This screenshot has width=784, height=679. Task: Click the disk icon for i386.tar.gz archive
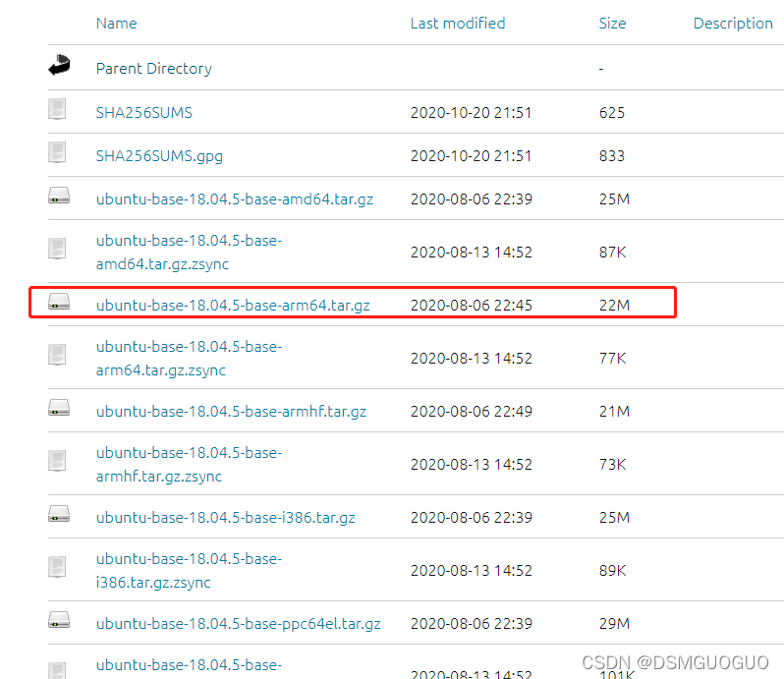59,514
